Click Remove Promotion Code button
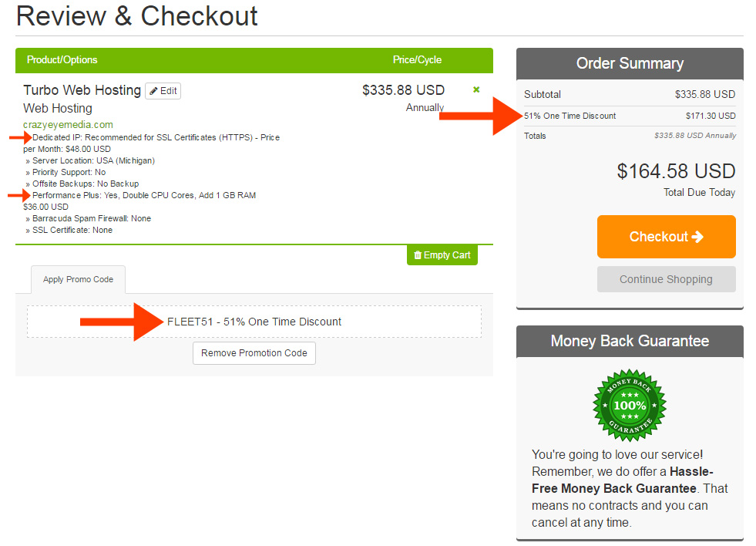 click(254, 353)
